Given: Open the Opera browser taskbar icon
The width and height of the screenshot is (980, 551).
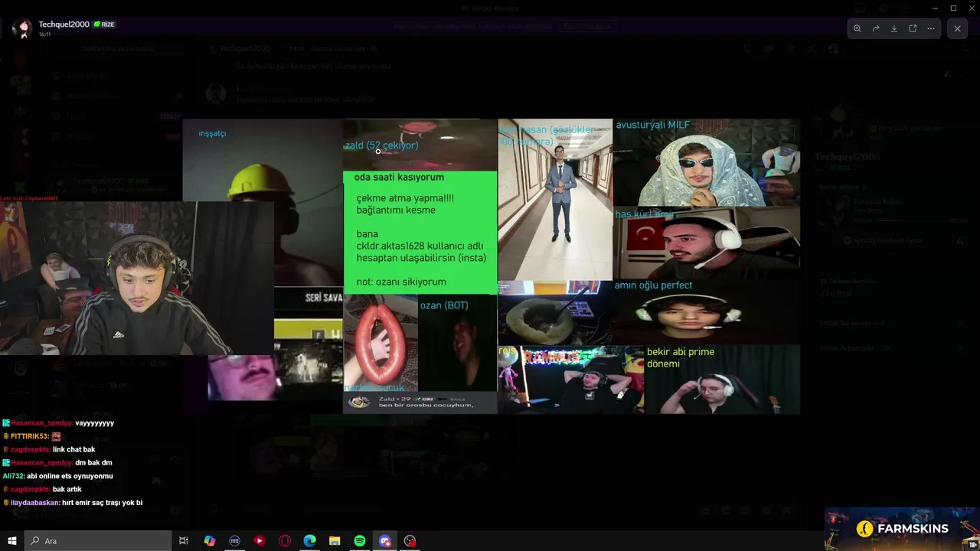Looking at the screenshot, I should pos(285,541).
